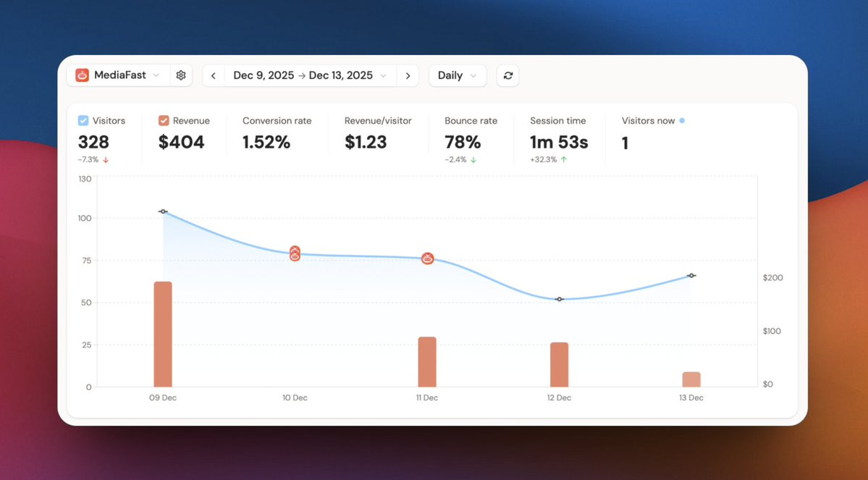Click the $1.23 revenue per visitor value
The width and height of the screenshot is (868, 480).
366,143
